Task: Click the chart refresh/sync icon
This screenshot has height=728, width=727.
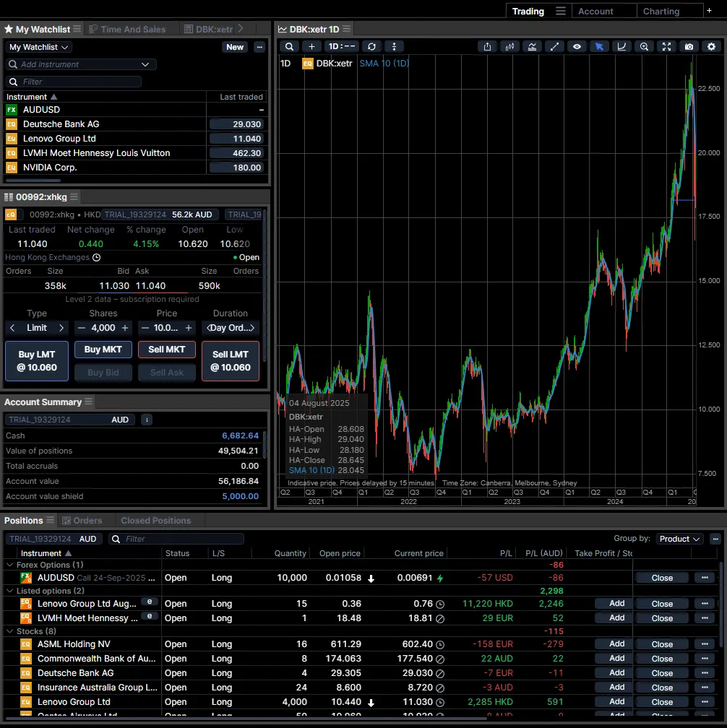Action: click(x=371, y=46)
